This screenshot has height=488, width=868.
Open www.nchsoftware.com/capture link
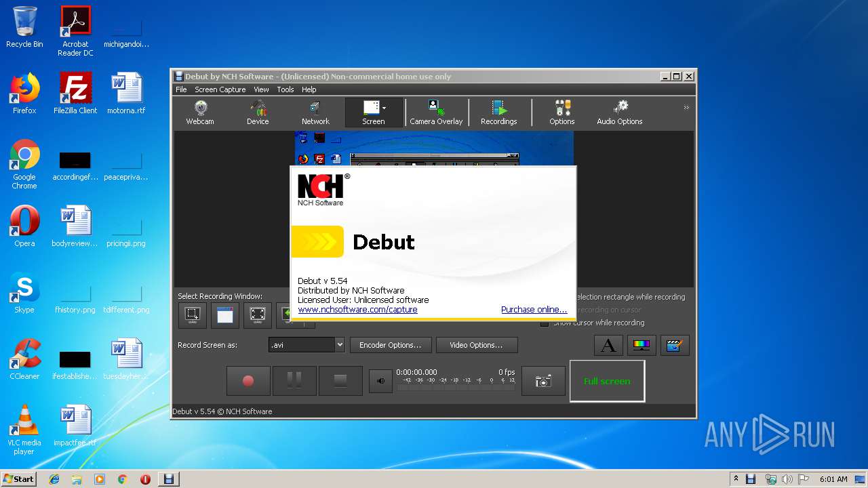tap(357, 310)
